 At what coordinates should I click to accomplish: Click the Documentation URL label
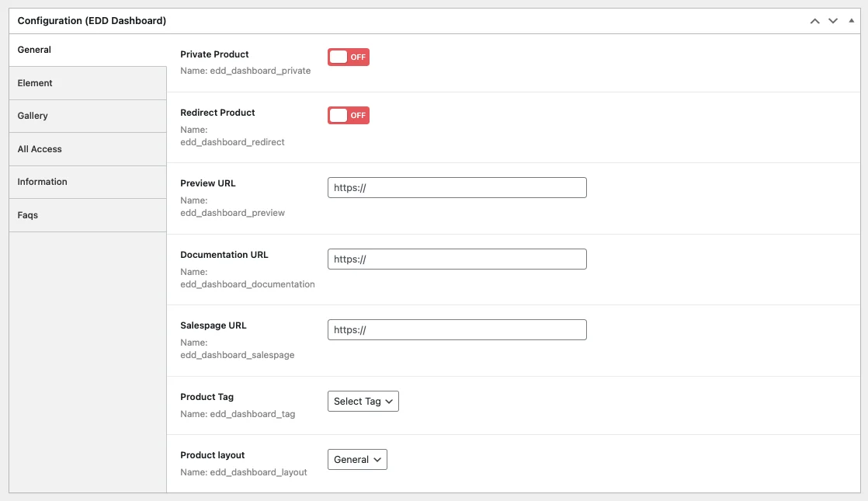pyautogui.click(x=224, y=255)
